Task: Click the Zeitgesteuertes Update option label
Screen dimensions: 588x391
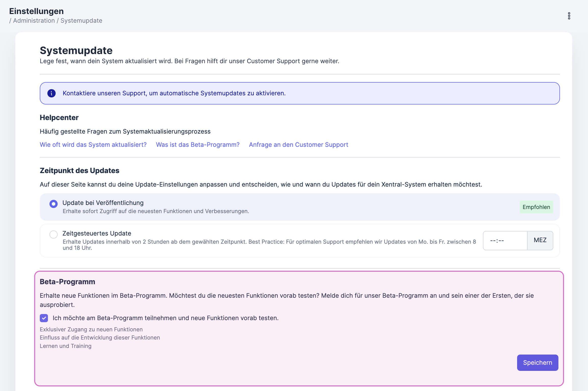Action: click(97, 233)
